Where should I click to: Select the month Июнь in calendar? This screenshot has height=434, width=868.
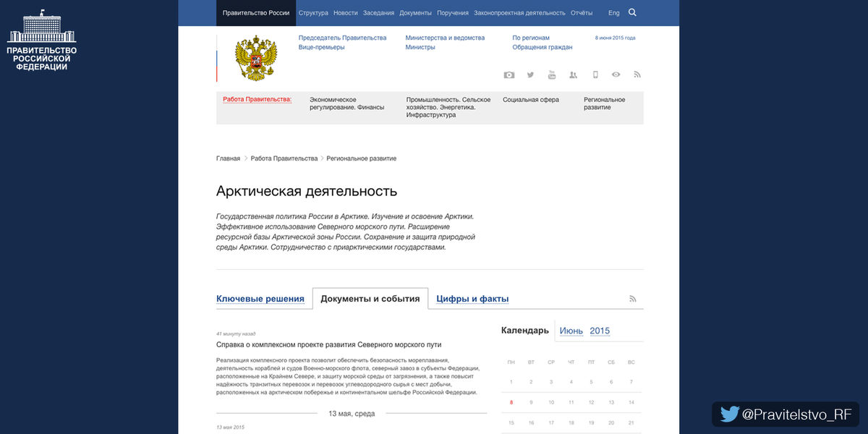pos(571,331)
